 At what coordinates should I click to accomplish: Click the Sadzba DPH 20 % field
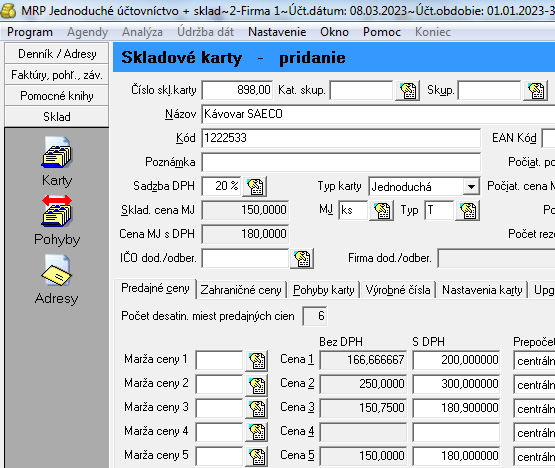221,186
